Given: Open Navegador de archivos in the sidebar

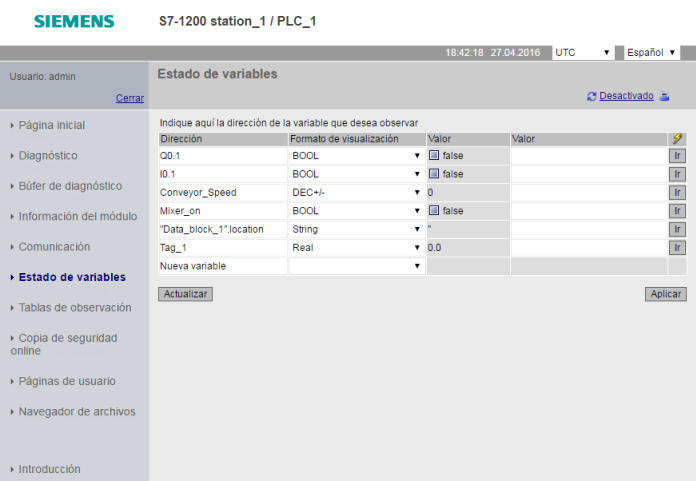Looking at the screenshot, I should click(77, 411).
